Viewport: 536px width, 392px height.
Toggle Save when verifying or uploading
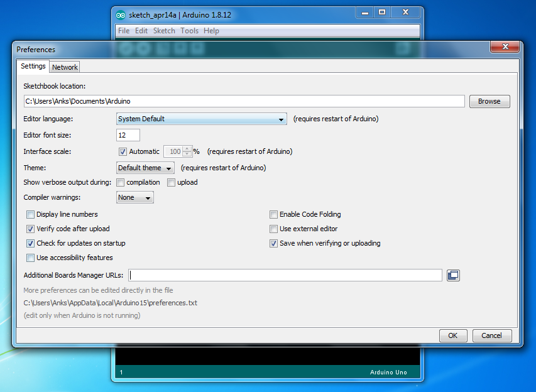(x=273, y=243)
